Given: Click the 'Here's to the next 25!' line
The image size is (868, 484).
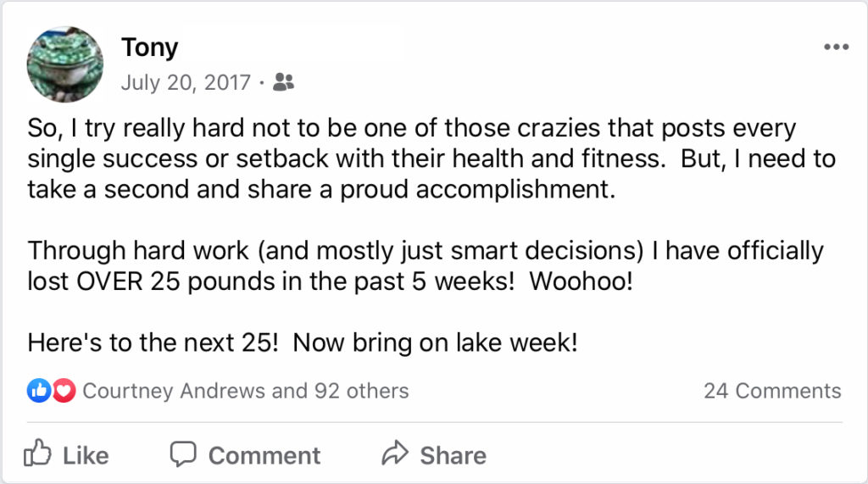Looking at the screenshot, I should pos(153,342).
